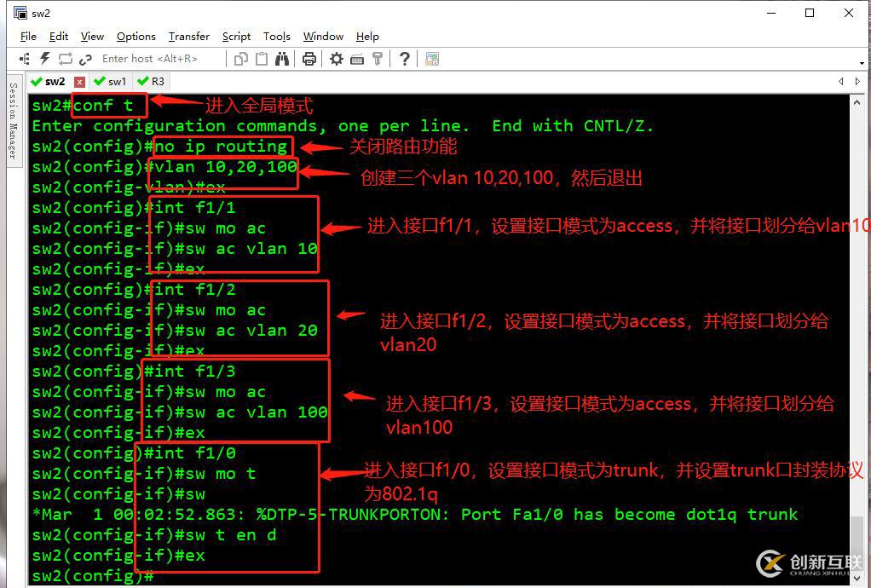Click the "sw ac vlan 100" line

pyautogui.click(x=180, y=412)
